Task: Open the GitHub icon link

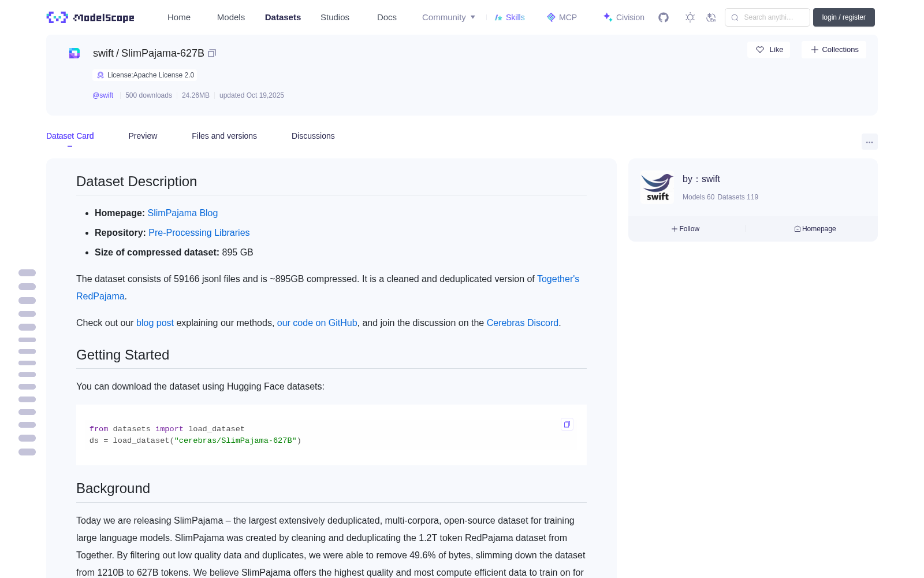Action: (664, 17)
